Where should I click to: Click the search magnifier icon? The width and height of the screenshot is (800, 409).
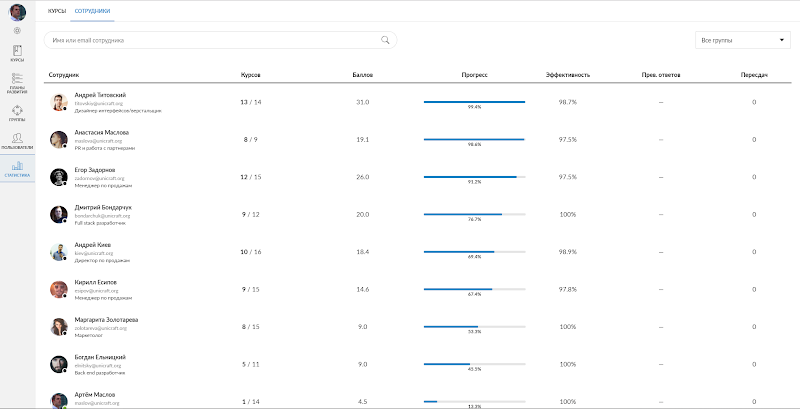[385, 40]
